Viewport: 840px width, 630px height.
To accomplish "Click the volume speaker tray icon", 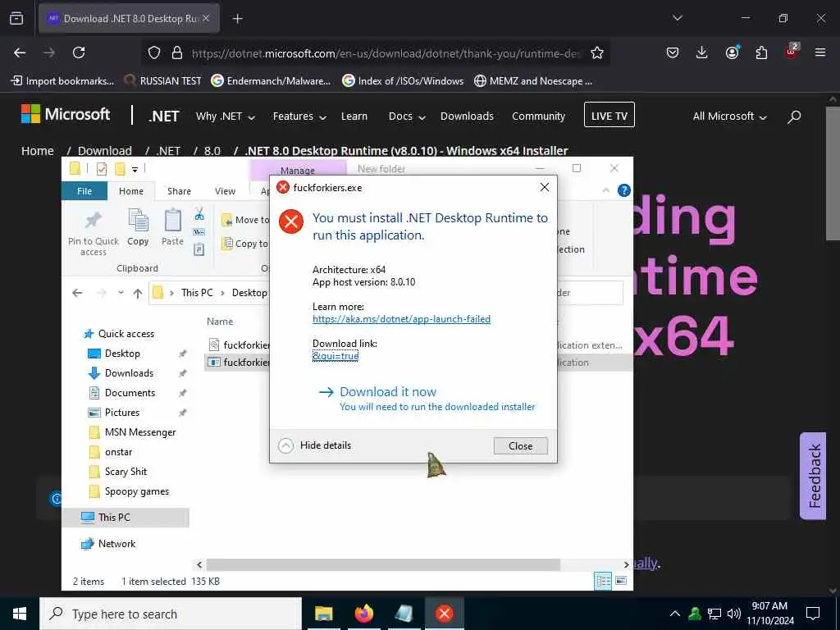I will pos(733,614).
